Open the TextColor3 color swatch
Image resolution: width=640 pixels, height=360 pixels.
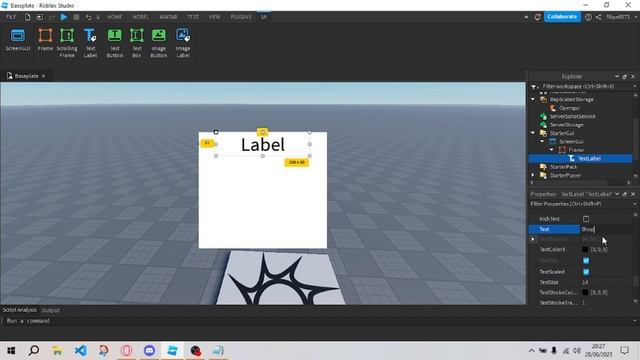click(585, 249)
